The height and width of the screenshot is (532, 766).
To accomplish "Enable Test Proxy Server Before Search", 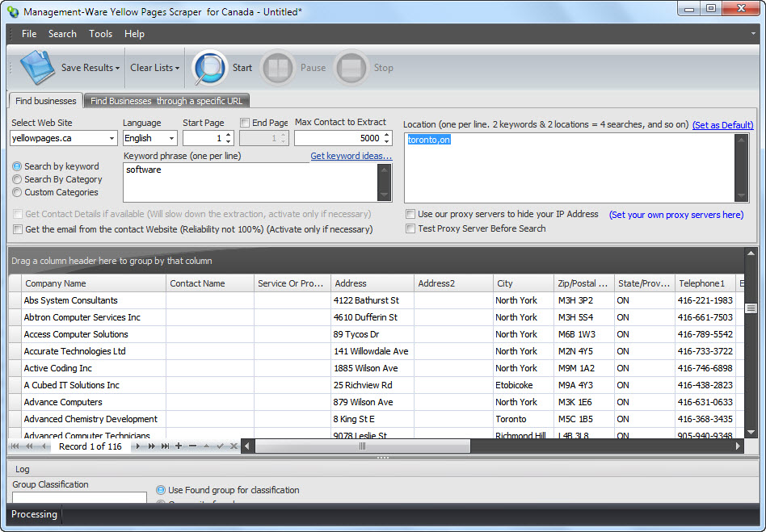I will click(410, 228).
